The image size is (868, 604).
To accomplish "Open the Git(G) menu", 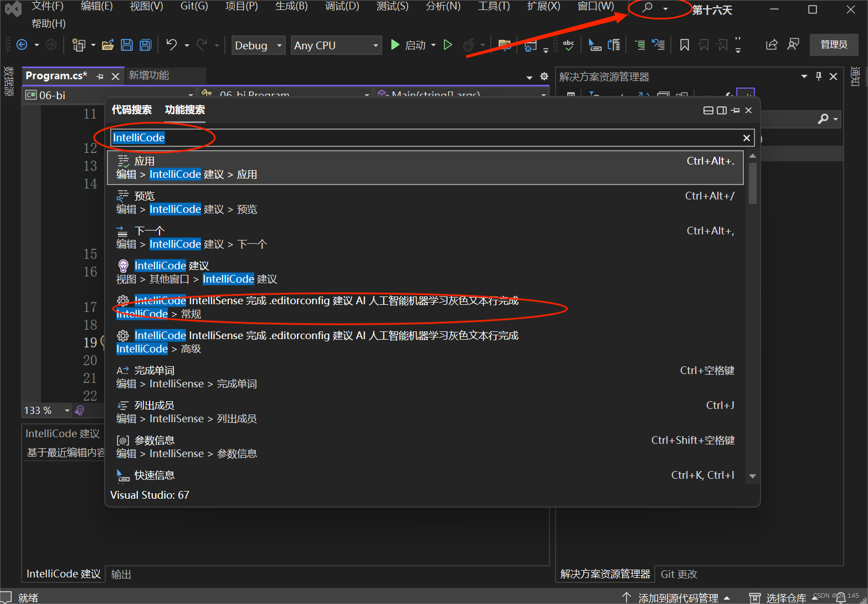I will click(x=194, y=7).
